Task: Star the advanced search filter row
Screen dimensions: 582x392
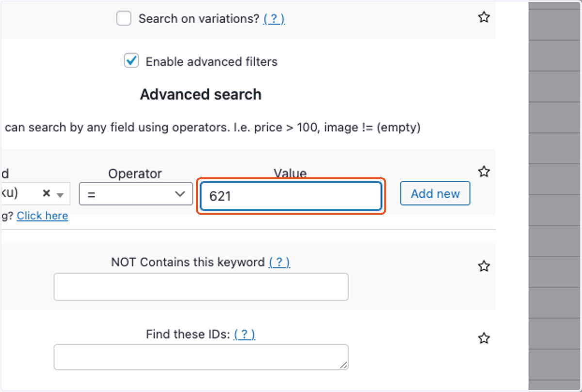Action: pyautogui.click(x=484, y=172)
